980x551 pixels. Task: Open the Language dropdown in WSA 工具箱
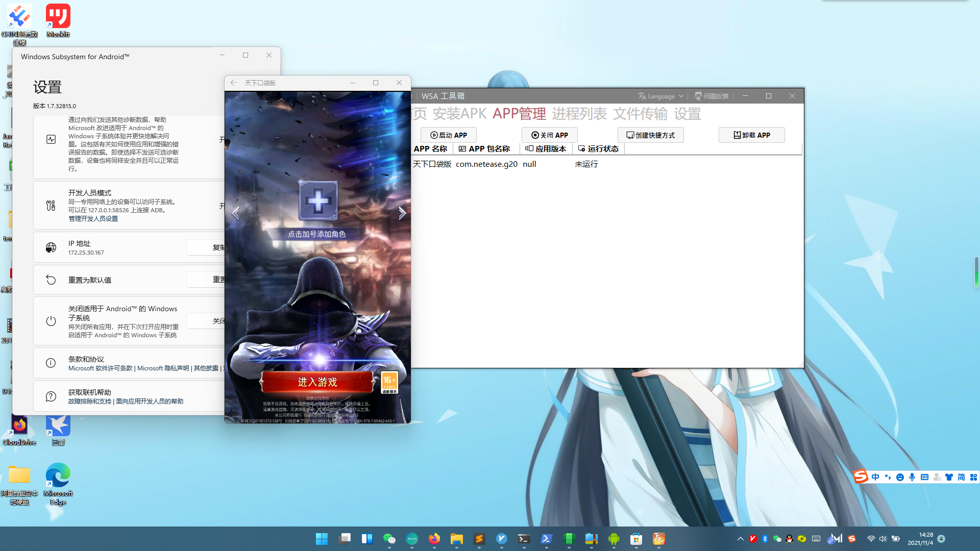point(660,96)
